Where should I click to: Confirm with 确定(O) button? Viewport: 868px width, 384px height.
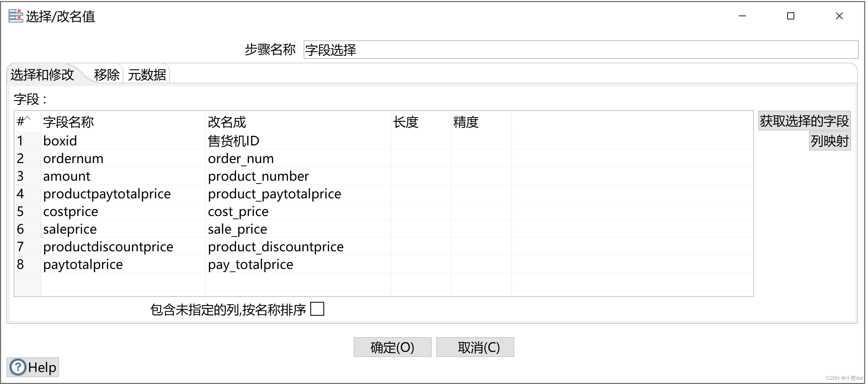(392, 347)
